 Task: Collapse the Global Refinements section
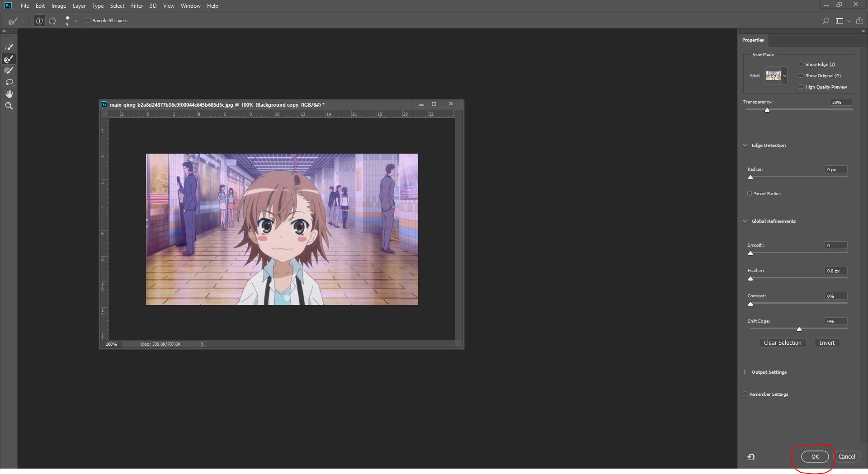point(745,221)
